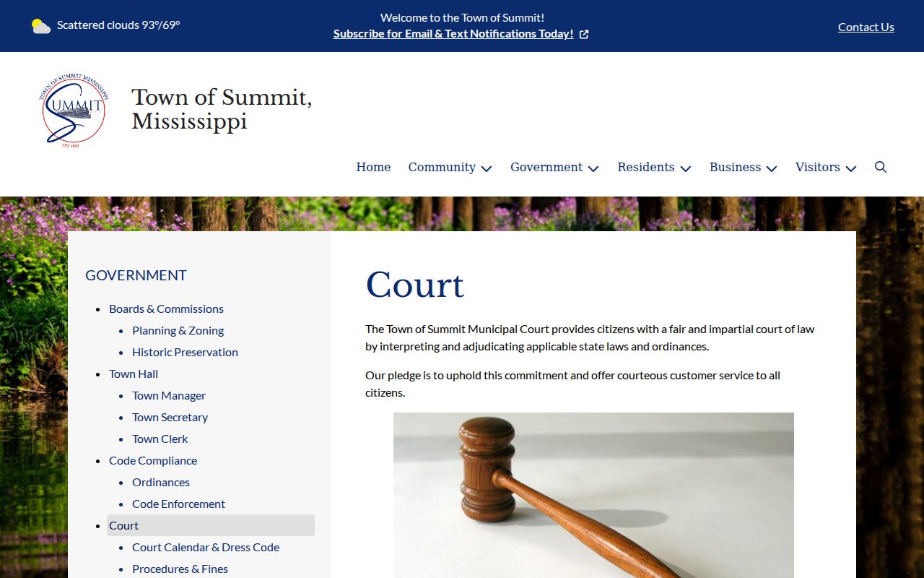Open the Government menu item
The width and height of the screenshot is (924, 578).
point(546,167)
